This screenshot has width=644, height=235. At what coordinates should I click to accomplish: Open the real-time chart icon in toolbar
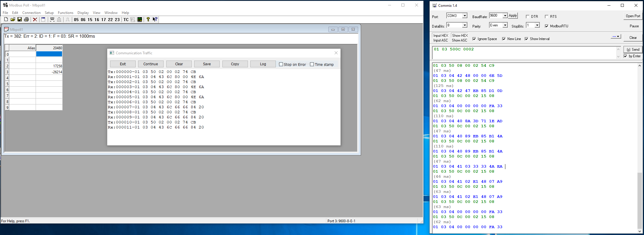(140, 20)
